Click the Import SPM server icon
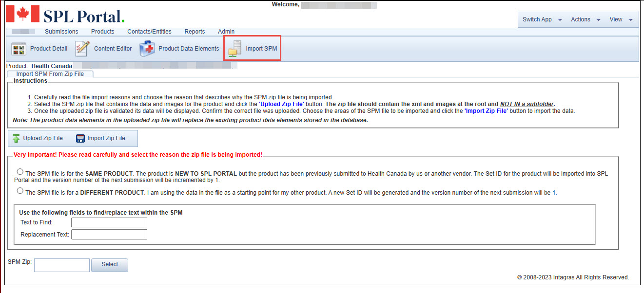The image size is (644, 293). [x=235, y=49]
